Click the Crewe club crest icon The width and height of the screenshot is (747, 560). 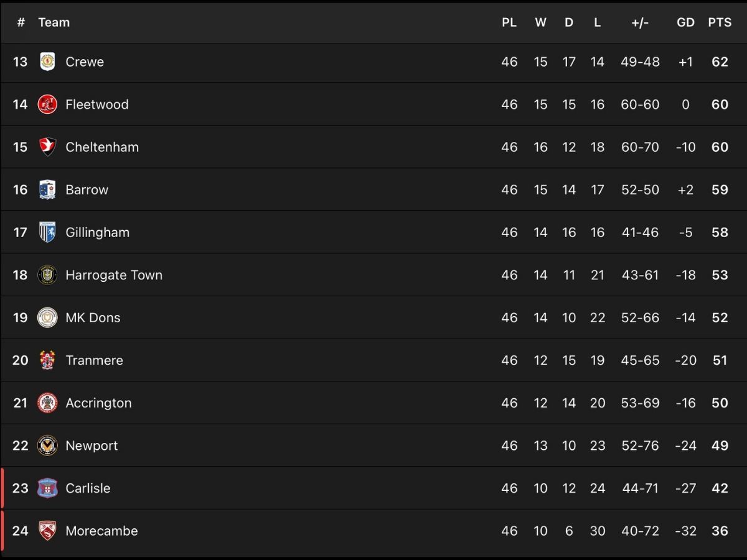pos(47,62)
